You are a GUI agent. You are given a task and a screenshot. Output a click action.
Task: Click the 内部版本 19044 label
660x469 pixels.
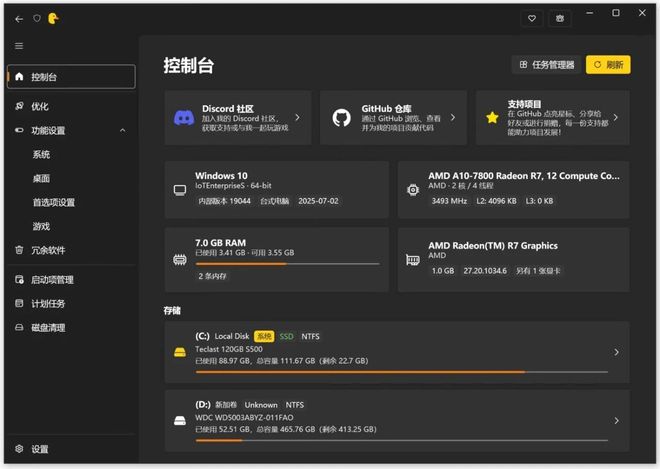[224, 201]
